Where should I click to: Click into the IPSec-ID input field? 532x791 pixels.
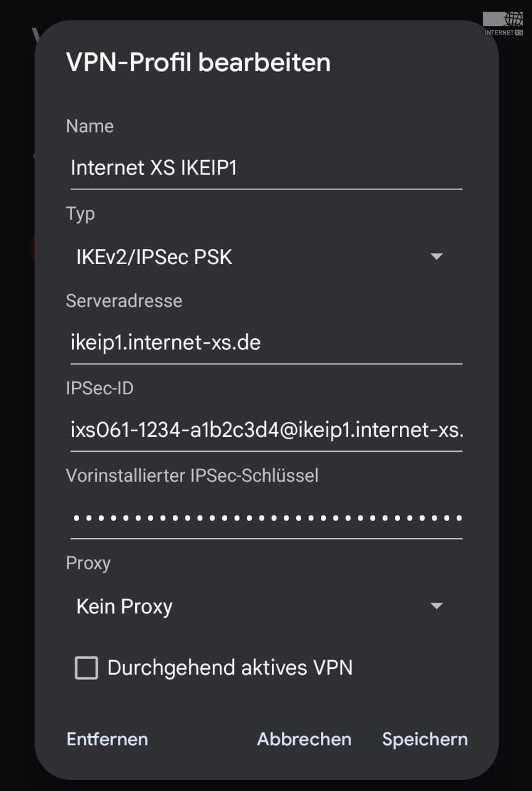(x=266, y=431)
